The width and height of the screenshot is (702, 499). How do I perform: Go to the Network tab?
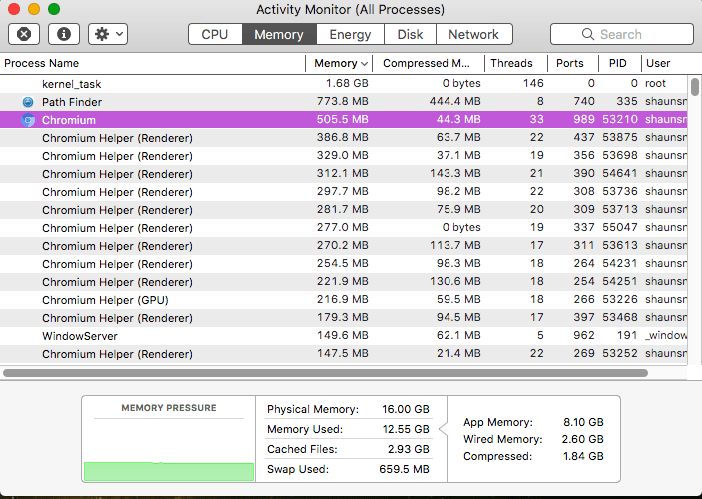[474, 34]
